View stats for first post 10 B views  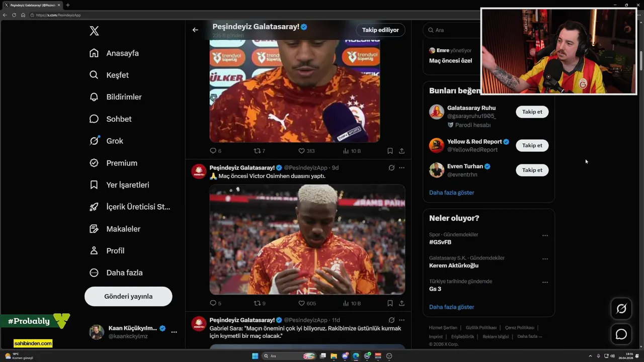352,151
